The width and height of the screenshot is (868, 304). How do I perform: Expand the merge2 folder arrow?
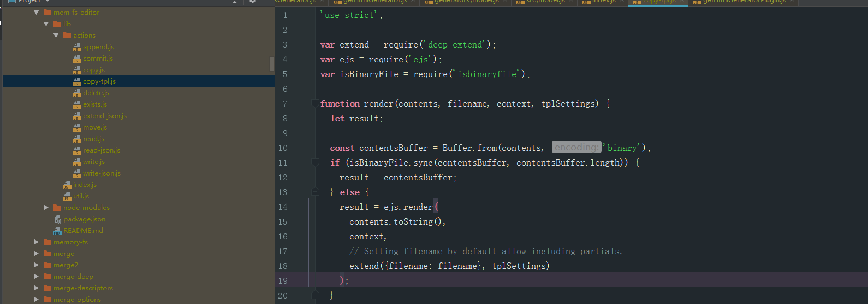point(36,265)
